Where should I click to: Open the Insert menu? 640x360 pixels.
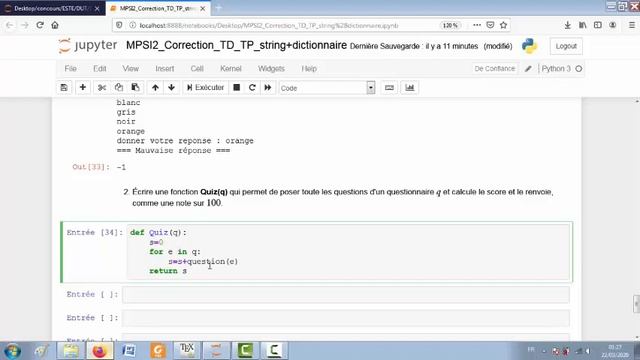coord(164,69)
